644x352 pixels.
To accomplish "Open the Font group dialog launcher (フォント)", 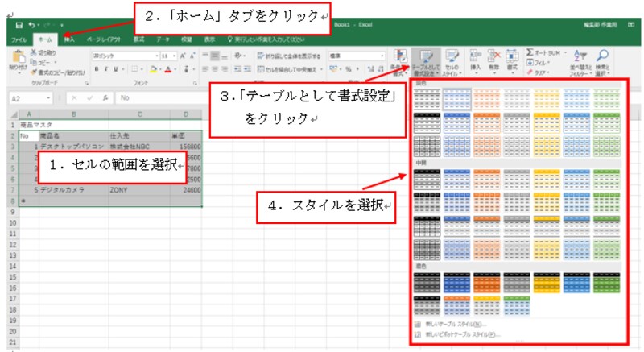I will [195, 84].
